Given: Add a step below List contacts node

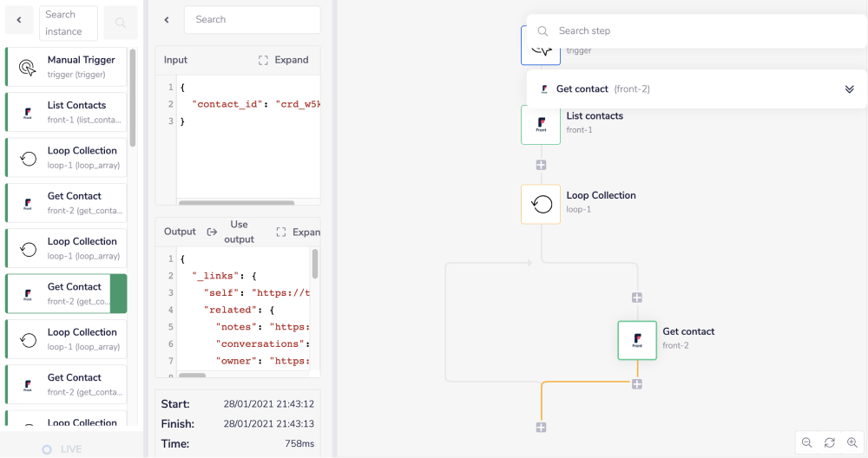Looking at the screenshot, I should 541,165.
